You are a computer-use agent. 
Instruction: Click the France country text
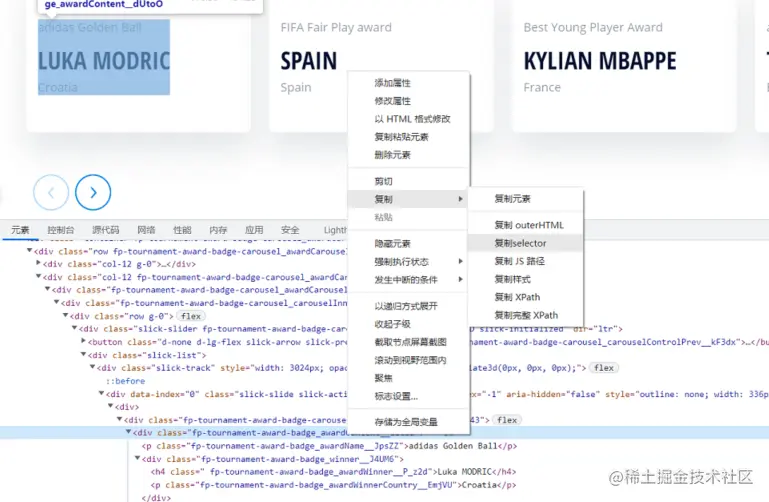point(542,87)
